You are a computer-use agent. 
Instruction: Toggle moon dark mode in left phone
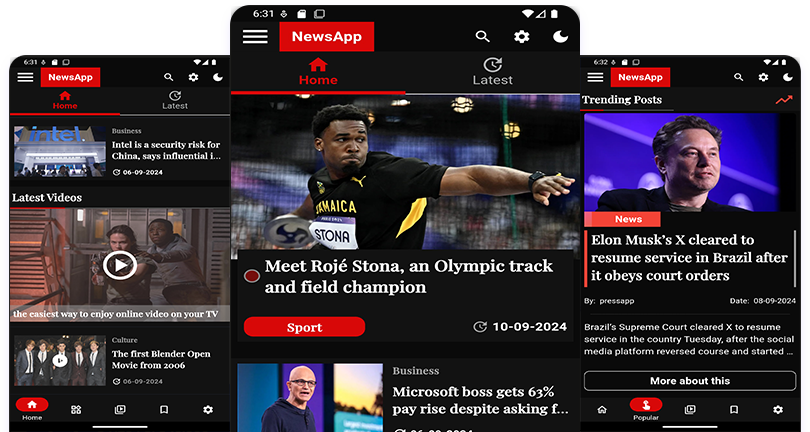click(x=218, y=77)
